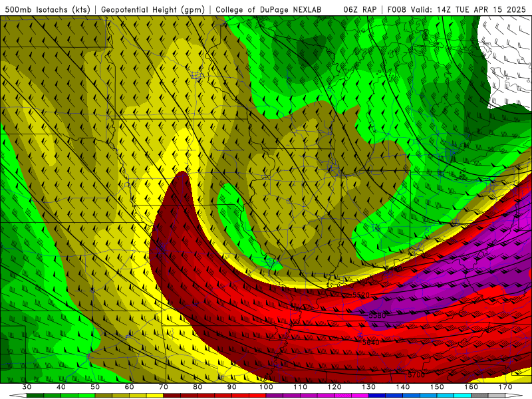Click the 170 value on the color scale
Viewport: 532px width, 399px height.
point(505,387)
